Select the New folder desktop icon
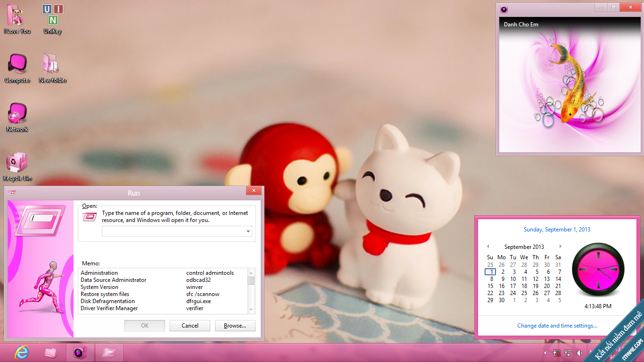The width and height of the screenshot is (644, 362). pos(52,68)
